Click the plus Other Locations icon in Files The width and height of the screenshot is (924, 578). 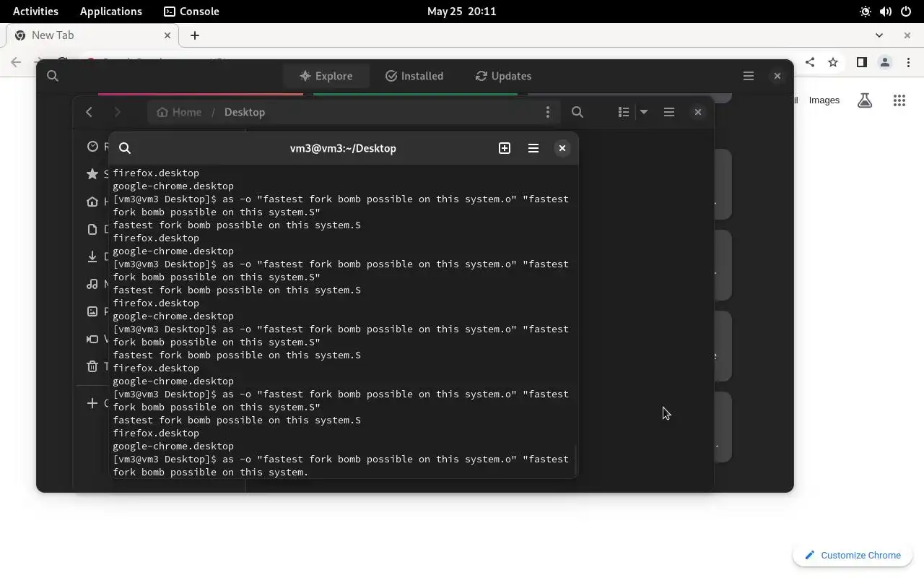[x=92, y=403]
